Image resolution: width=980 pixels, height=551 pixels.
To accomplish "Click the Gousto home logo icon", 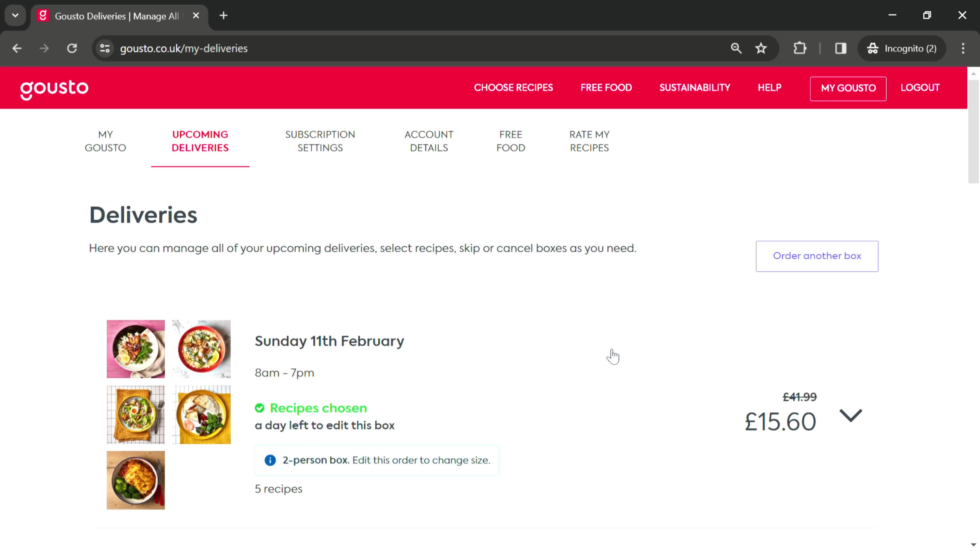I will pyautogui.click(x=54, y=87).
